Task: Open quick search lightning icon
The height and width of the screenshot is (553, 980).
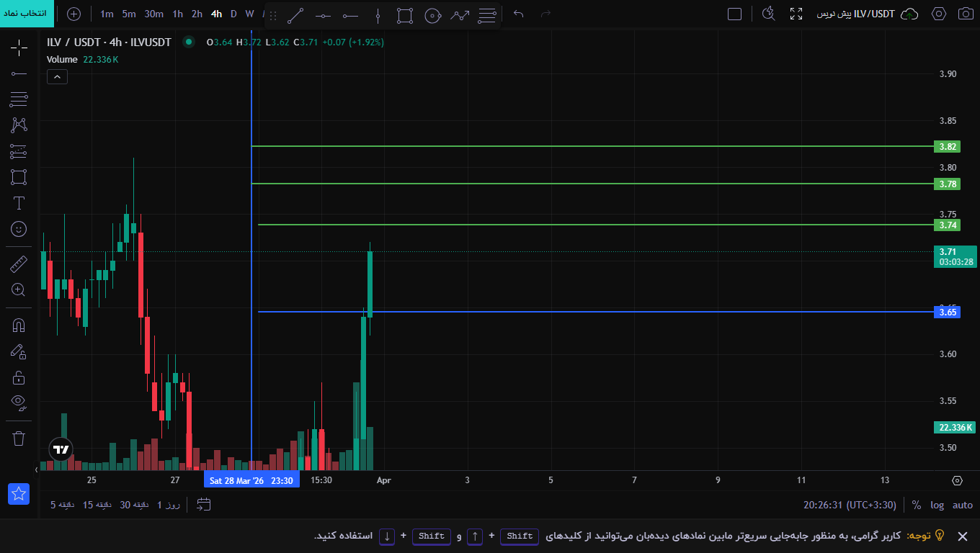Action: point(769,14)
